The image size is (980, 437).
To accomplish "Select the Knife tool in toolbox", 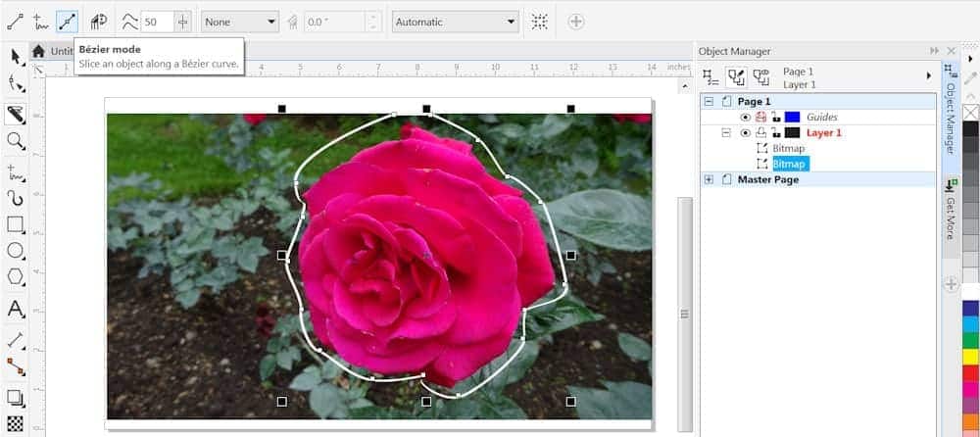I will pos(15,114).
